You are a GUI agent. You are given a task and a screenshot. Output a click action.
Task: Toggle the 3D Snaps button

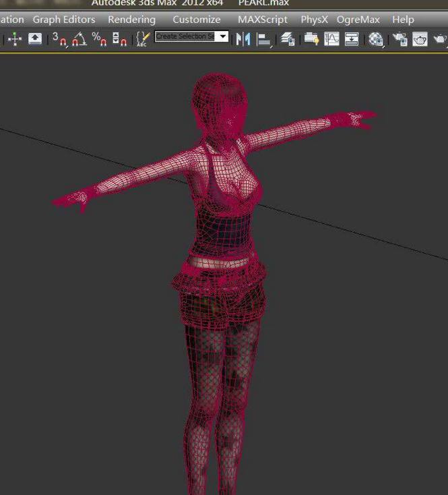(x=59, y=39)
